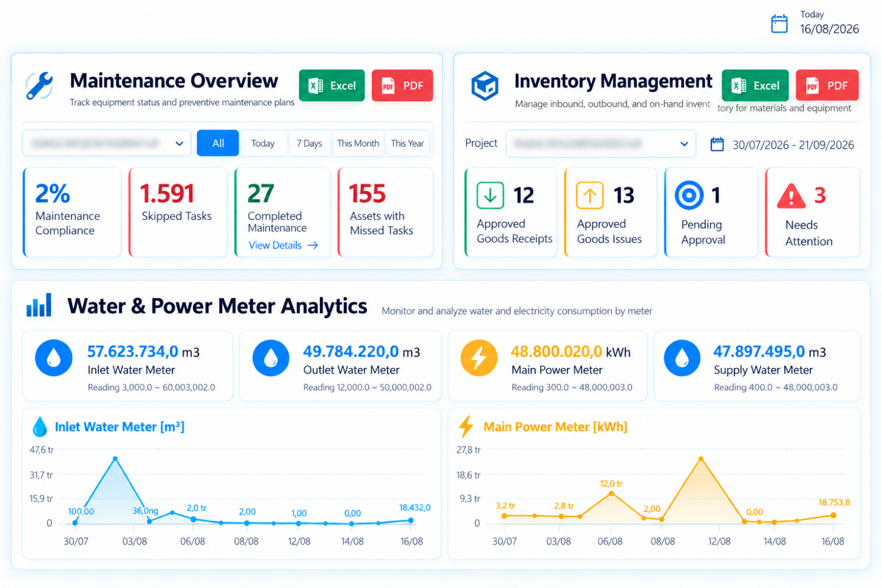The height and width of the screenshot is (588, 882).
Task: Click the droplet icon in the Inlet Water Meter chart title
Action: click(x=39, y=427)
